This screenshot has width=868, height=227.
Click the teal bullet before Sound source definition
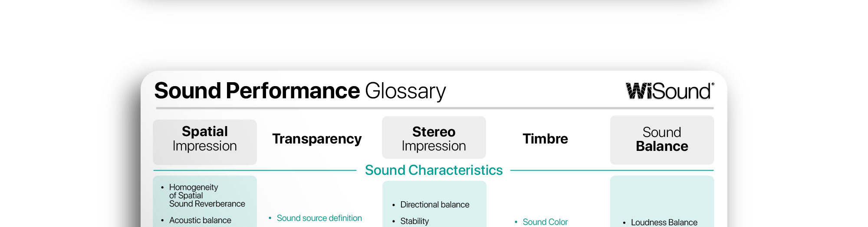click(x=270, y=218)
